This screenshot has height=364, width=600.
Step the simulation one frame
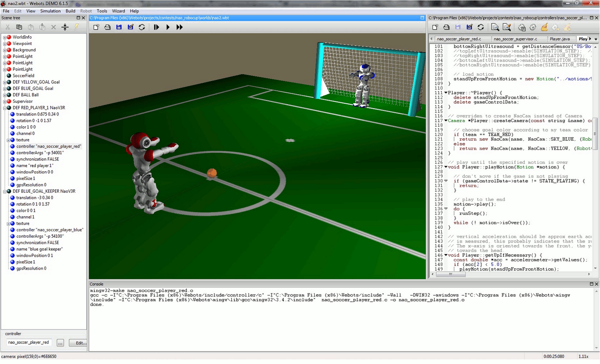coord(156,27)
